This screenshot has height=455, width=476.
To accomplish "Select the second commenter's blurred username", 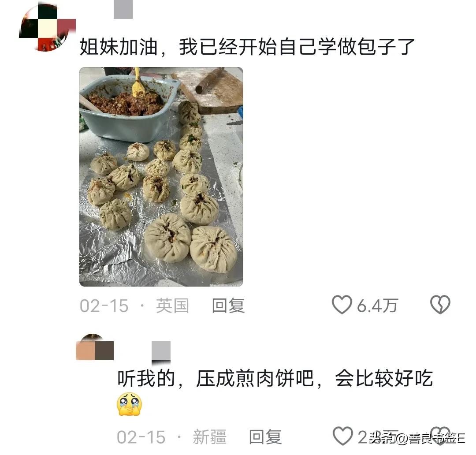I will pyautogui.click(x=161, y=352).
